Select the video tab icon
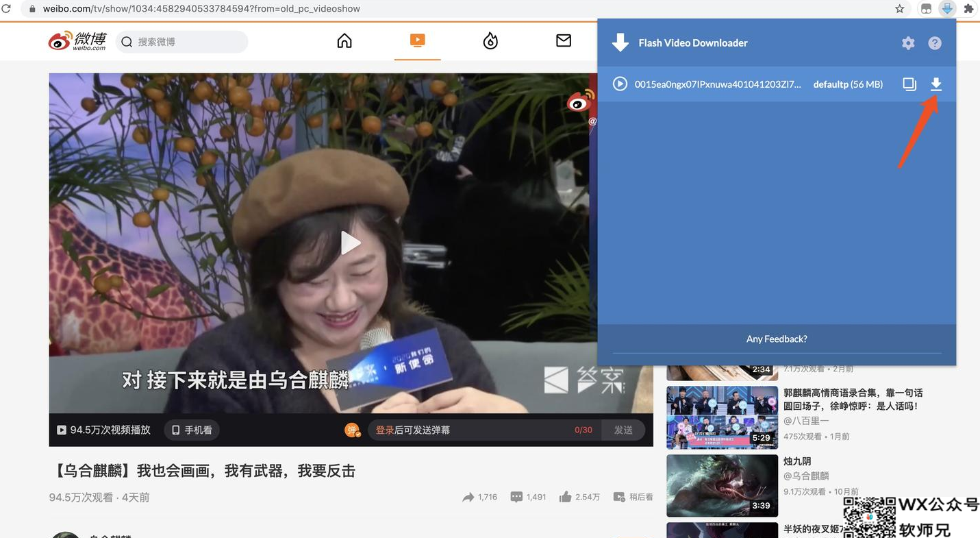 click(x=418, y=40)
